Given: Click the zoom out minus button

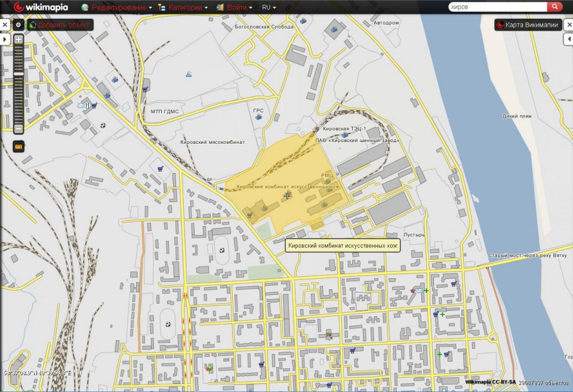Looking at the screenshot, I should click(19, 128).
